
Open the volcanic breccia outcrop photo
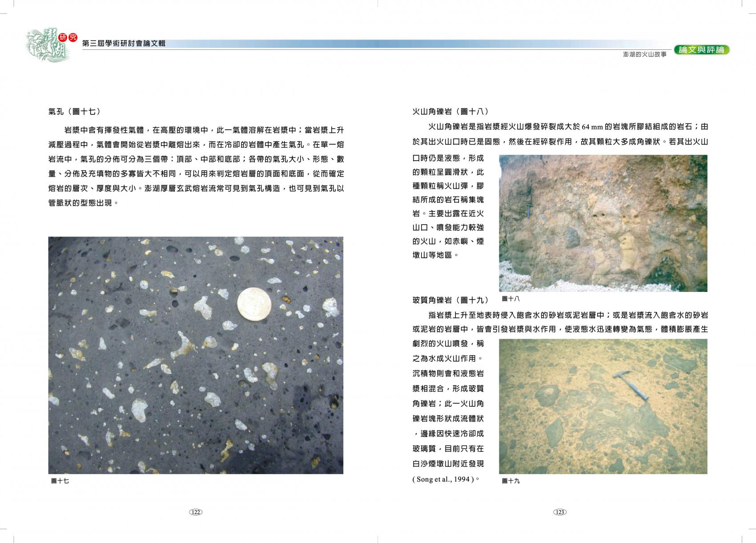coord(603,223)
